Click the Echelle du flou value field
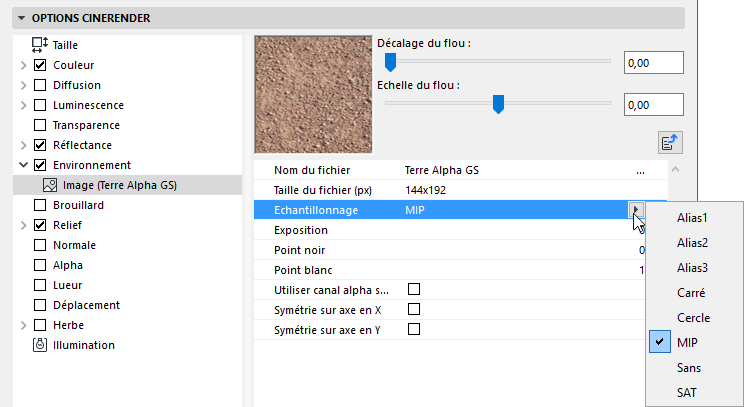Image resolution: width=744 pixels, height=407 pixels. (653, 104)
